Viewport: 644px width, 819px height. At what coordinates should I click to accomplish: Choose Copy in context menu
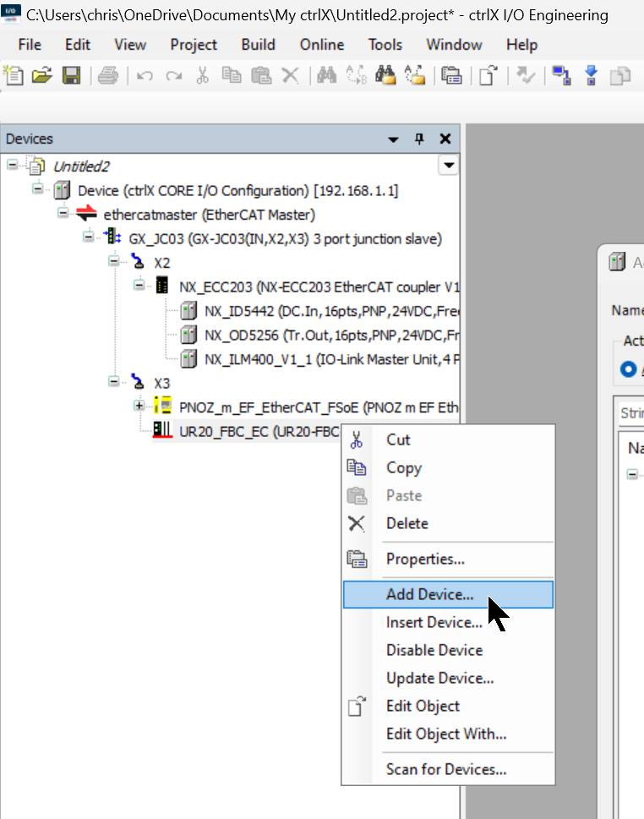(448, 468)
